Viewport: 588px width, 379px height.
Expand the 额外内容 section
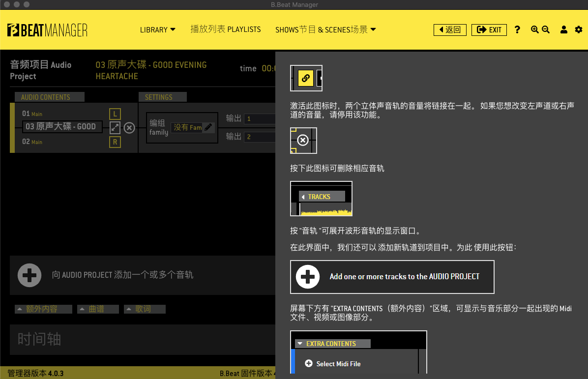pyautogui.click(x=43, y=309)
